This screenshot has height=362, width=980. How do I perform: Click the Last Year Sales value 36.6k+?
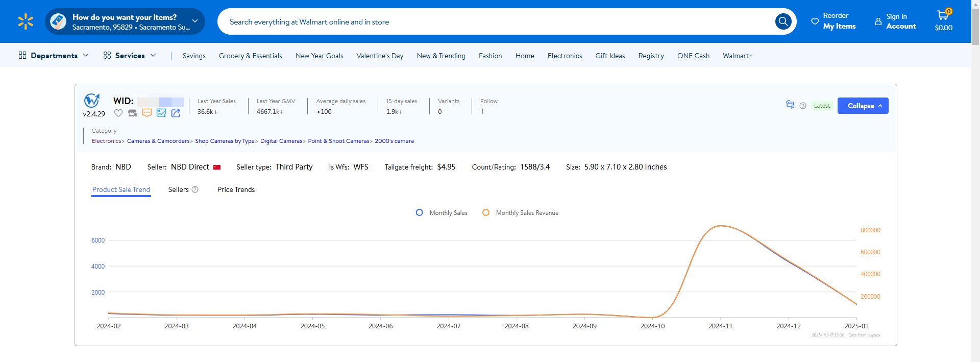[x=207, y=112]
